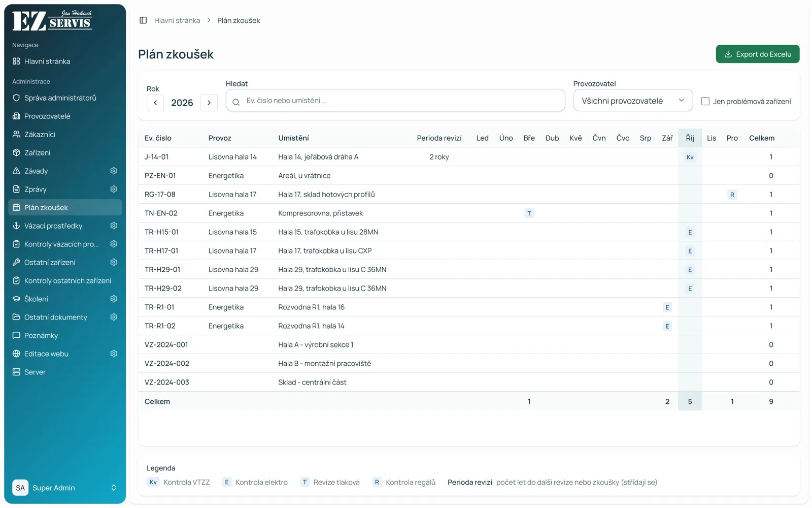
Task: Go to next year
Action: pyautogui.click(x=209, y=103)
